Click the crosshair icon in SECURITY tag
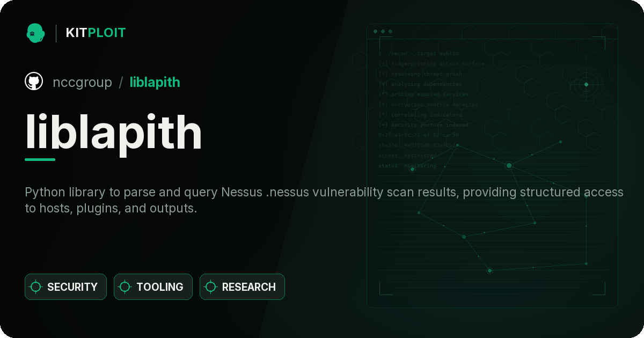 coord(36,287)
